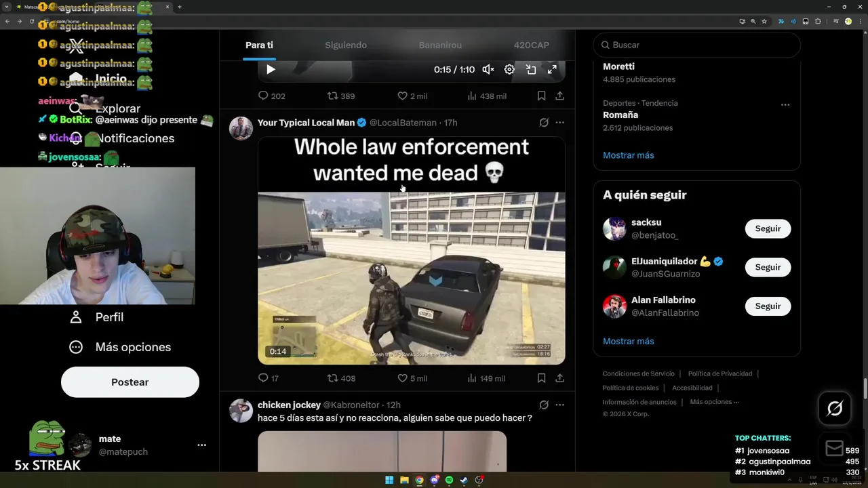Open more options on chicken jockey post
Viewport: 868px width, 488px height.
click(x=559, y=405)
